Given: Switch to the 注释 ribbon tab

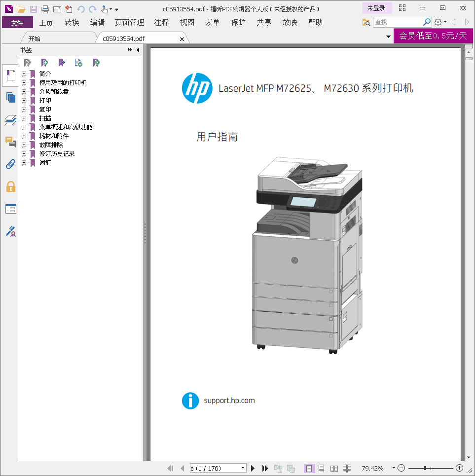Looking at the screenshot, I should point(161,23).
